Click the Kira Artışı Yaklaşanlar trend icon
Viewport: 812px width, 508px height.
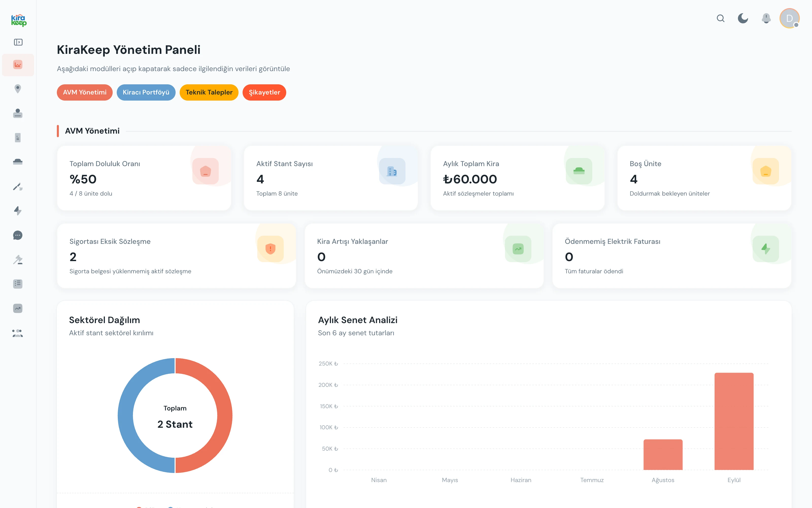tap(518, 249)
